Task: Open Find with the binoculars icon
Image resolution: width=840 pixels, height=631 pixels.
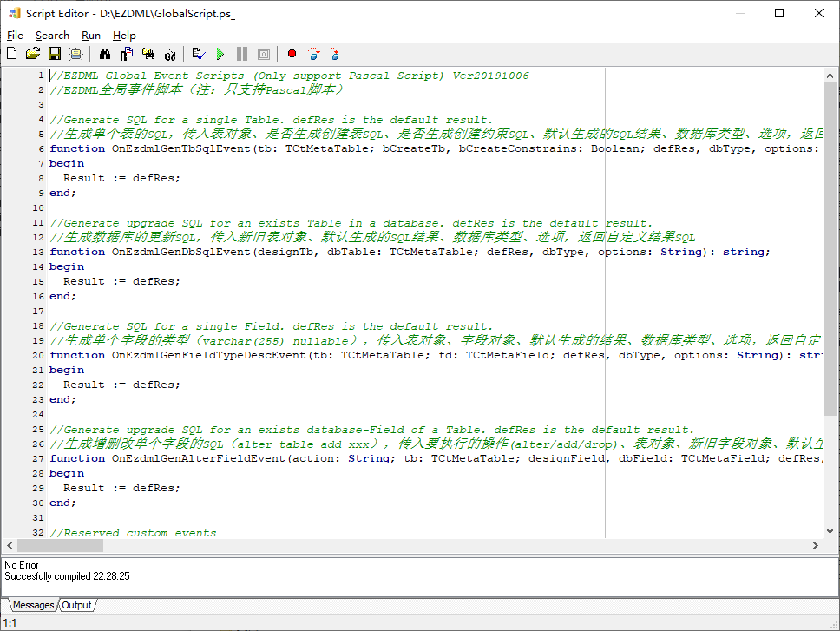Action: pyautogui.click(x=105, y=54)
